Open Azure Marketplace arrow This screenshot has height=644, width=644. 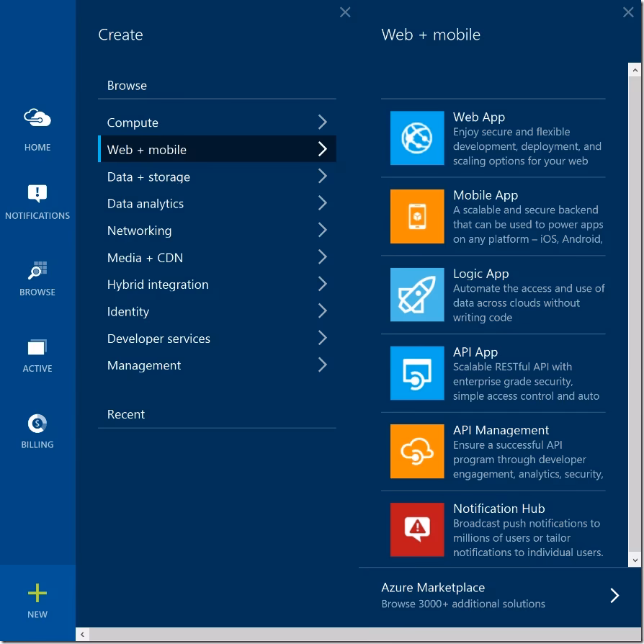(614, 596)
